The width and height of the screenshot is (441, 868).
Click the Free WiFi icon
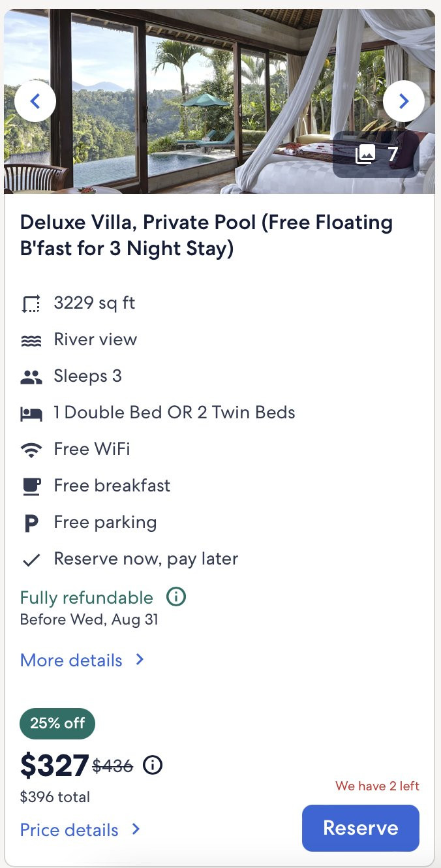click(31, 450)
